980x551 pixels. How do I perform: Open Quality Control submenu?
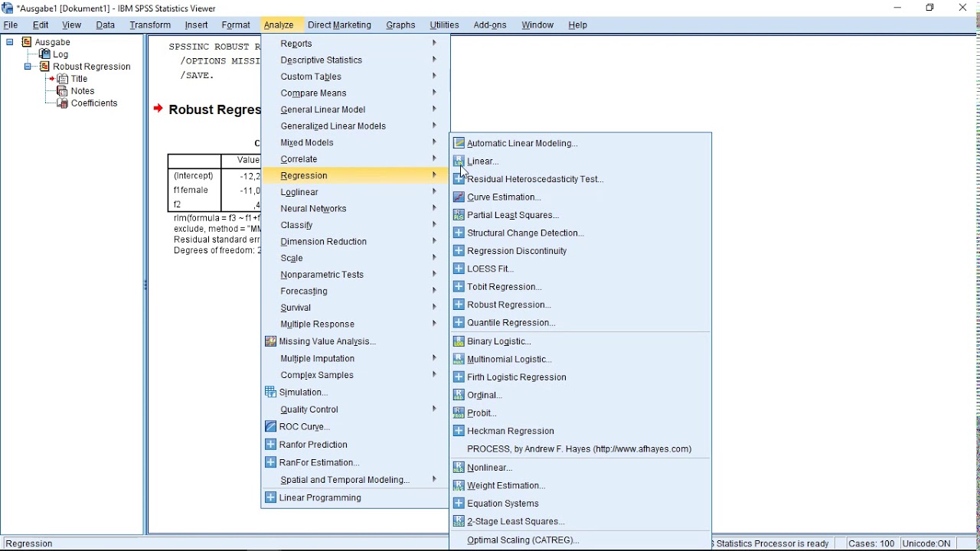[x=356, y=410]
